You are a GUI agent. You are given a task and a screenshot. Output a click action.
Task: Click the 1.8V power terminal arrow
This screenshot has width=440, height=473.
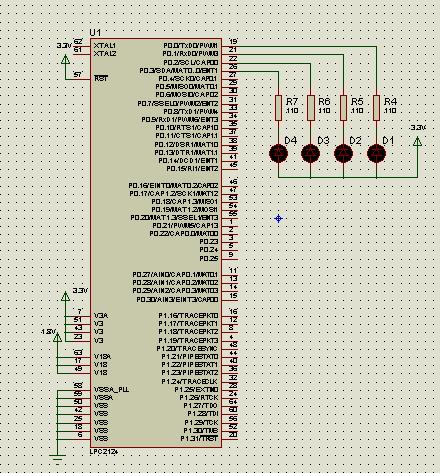pyautogui.click(x=57, y=337)
